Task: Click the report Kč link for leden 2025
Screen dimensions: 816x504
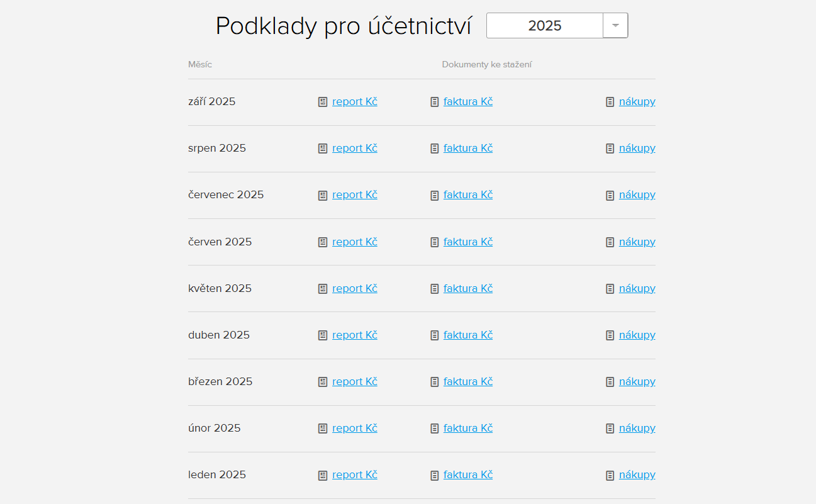Action: click(x=354, y=474)
